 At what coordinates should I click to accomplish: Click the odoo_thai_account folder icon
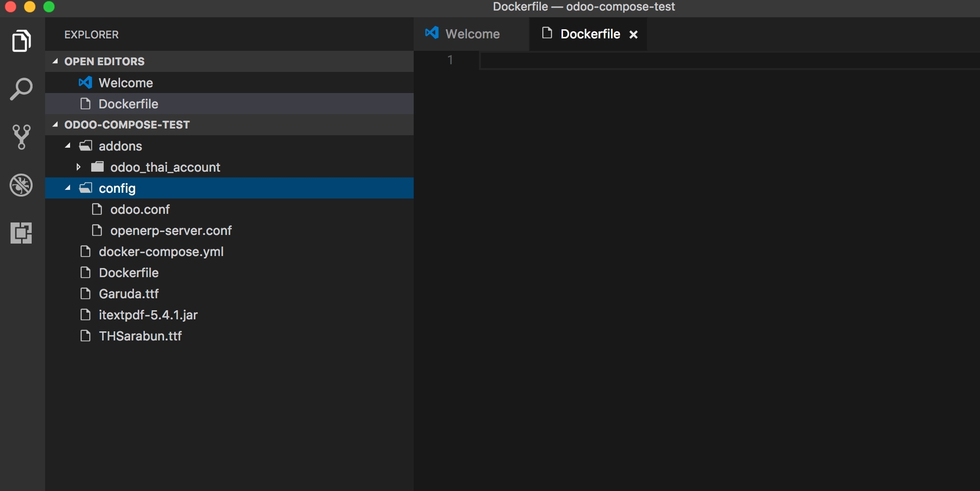click(x=97, y=167)
